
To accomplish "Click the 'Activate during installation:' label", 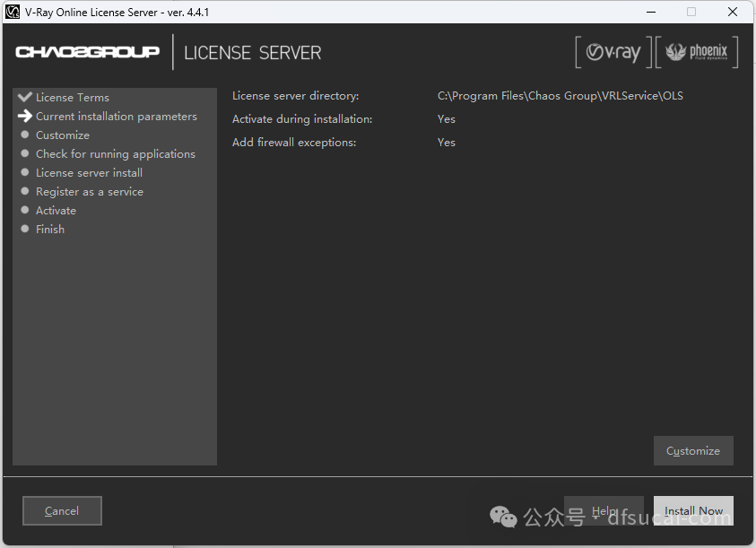I will pyautogui.click(x=302, y=119).
